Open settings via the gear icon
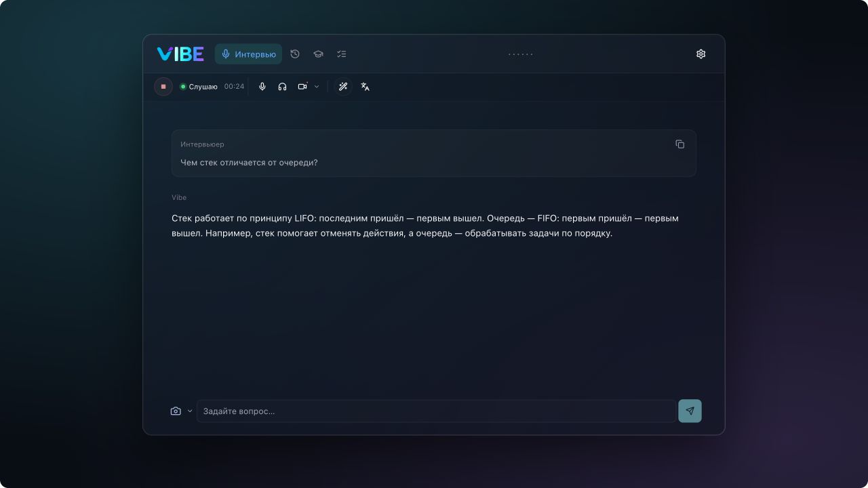 pos(701,54)
